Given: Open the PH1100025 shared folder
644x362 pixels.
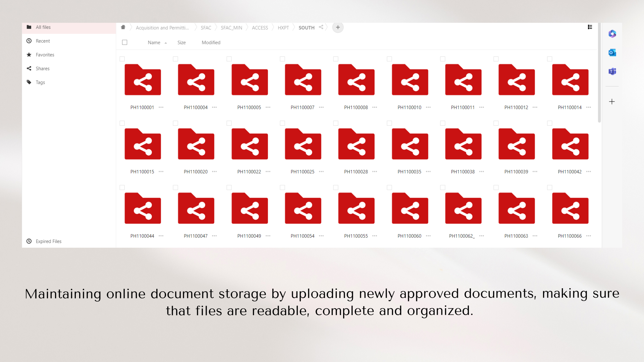Looking at the screenshot, I should tap(303, 144).
